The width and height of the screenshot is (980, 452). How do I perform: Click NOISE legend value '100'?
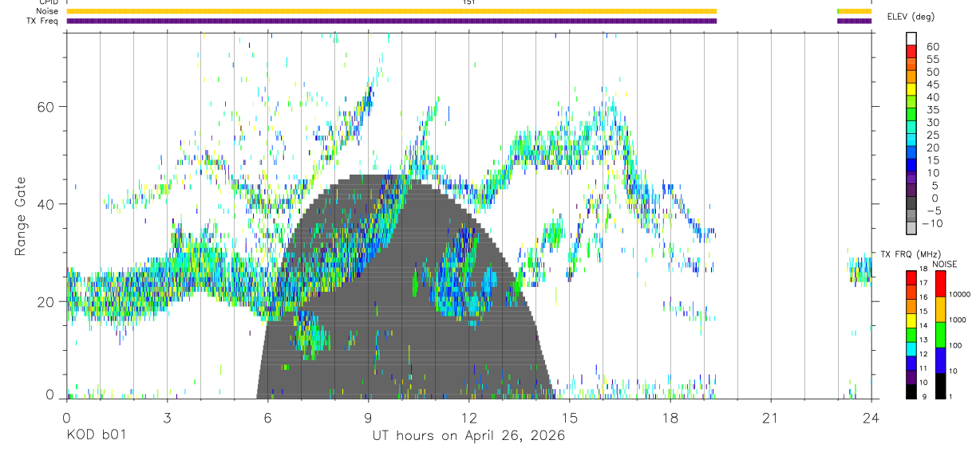click(956, 345)
